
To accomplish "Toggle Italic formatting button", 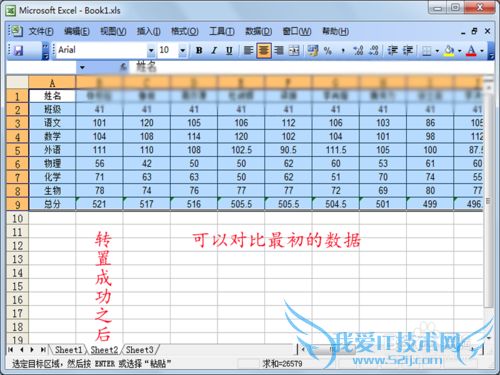I will (x=214, y=51).
